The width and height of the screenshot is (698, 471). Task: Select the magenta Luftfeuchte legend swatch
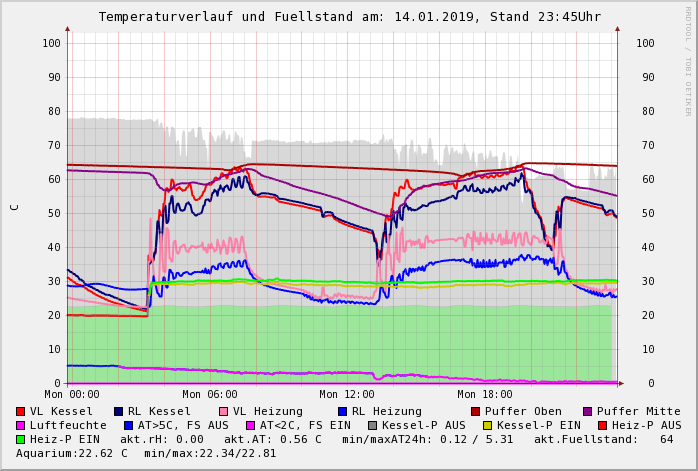[x=21, y=425]
